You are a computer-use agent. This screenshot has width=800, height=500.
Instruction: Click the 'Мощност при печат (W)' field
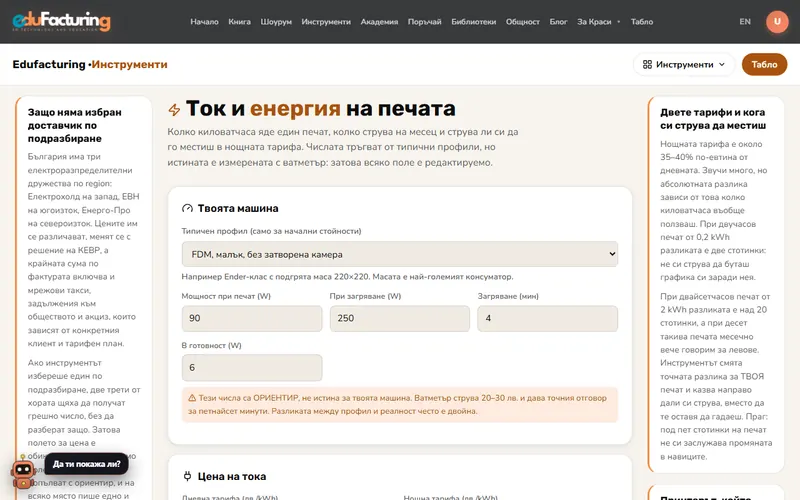coord(252,318)
